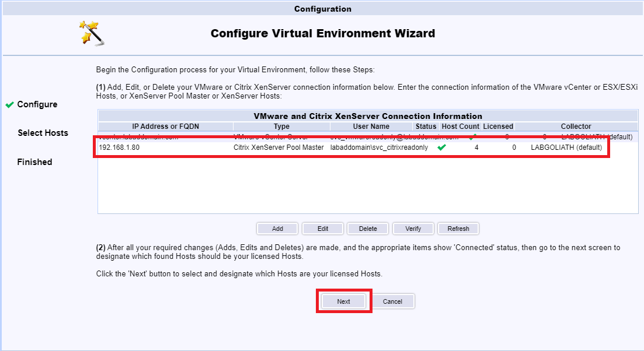Screen dimensions: 644x351
Task: Click the User Name column header
Action: (371, 127)
